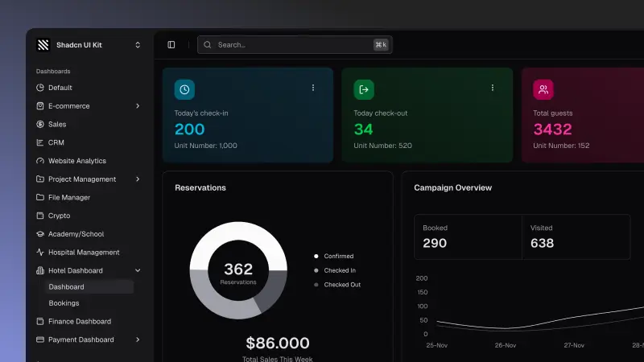Open the Today's check-in card menu

coord(313,88)
